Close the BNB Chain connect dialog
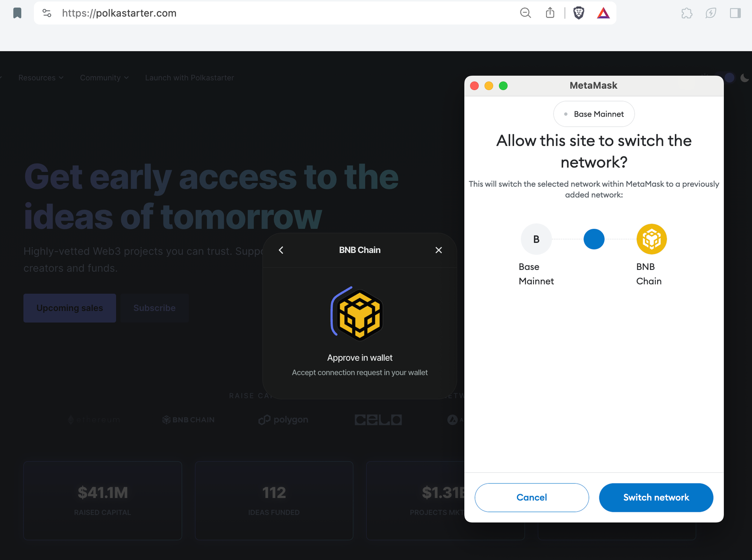Viewport: 752px width, 560px height. pos(438,250)
